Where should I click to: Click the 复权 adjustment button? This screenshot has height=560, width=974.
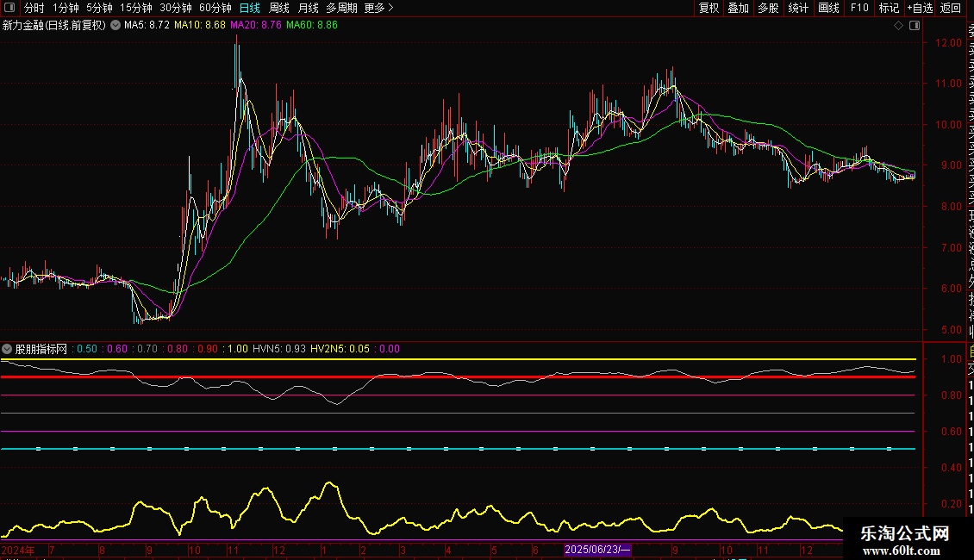[709, 8]
